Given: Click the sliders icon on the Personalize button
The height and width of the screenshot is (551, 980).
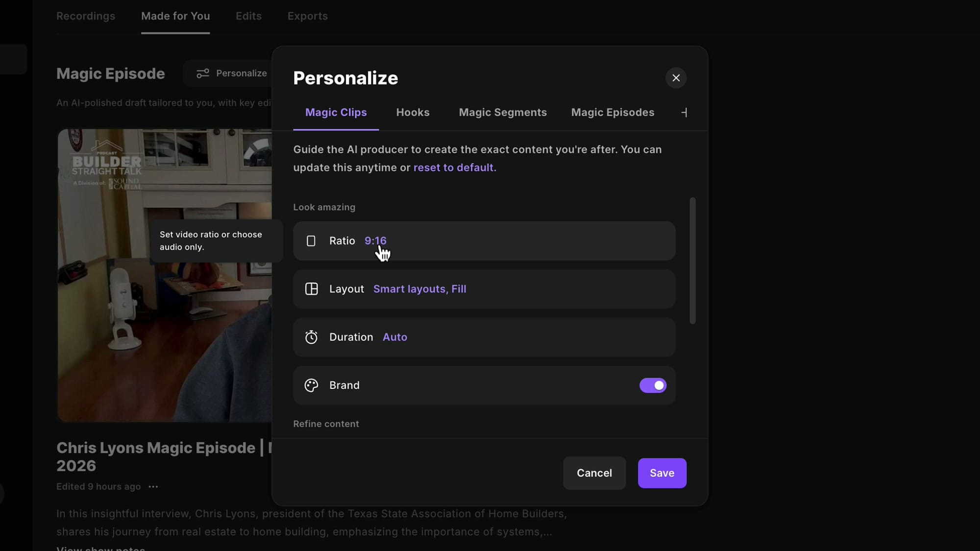Looking at the screenshot, I should point(202,73).
